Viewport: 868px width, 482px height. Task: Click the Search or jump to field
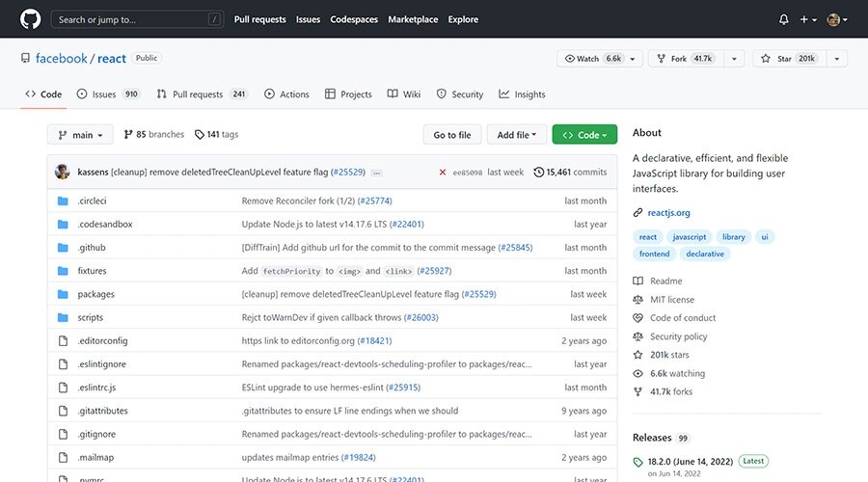137,19
